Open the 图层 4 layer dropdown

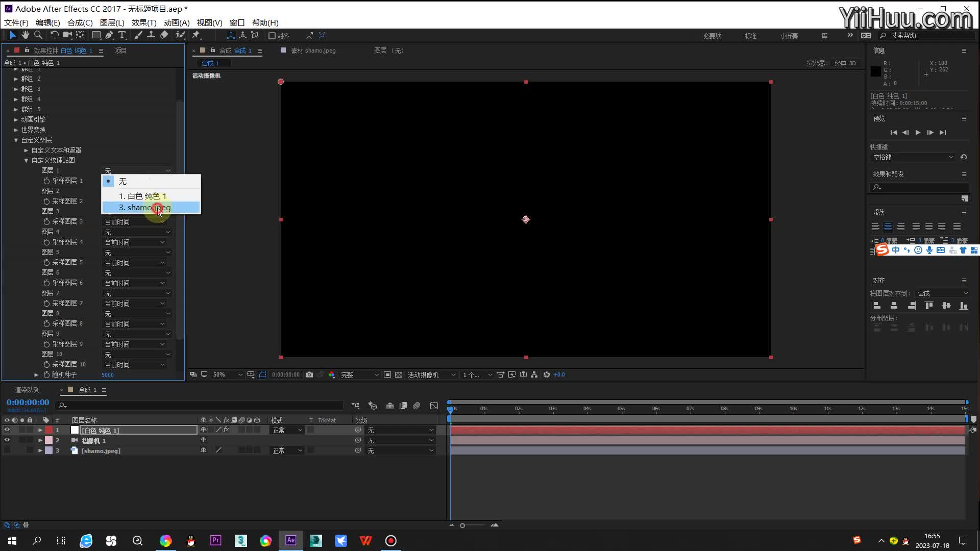click(137, 232)
